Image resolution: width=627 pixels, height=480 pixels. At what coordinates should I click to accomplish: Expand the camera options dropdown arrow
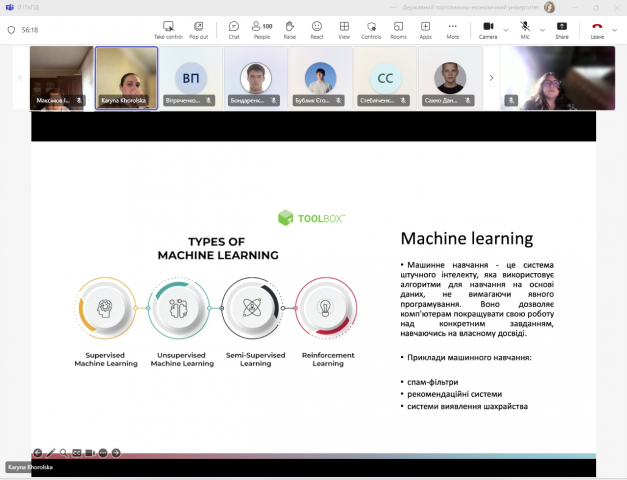click(507, 29)
